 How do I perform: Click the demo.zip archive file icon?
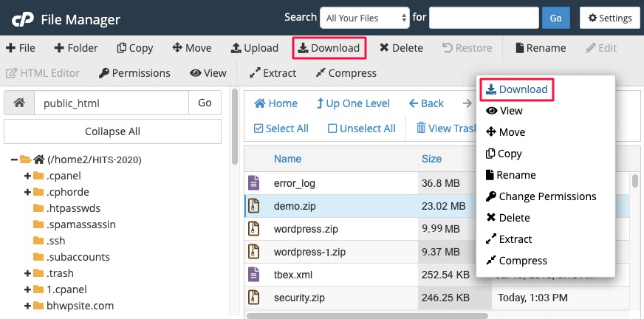(x=253, y=206)
